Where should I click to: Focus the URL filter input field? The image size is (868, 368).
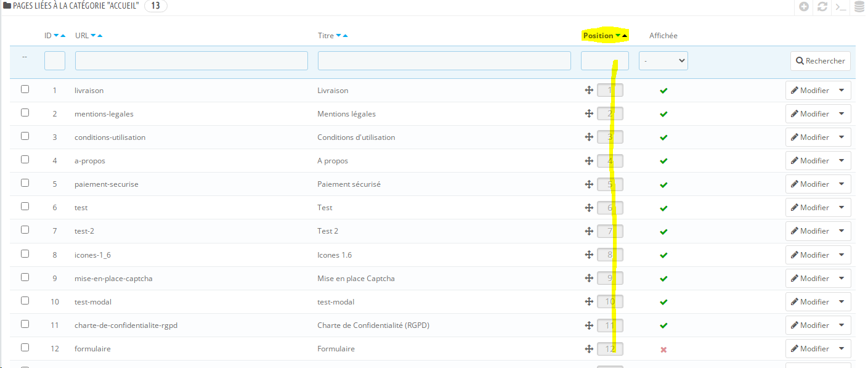pos(192,60)
